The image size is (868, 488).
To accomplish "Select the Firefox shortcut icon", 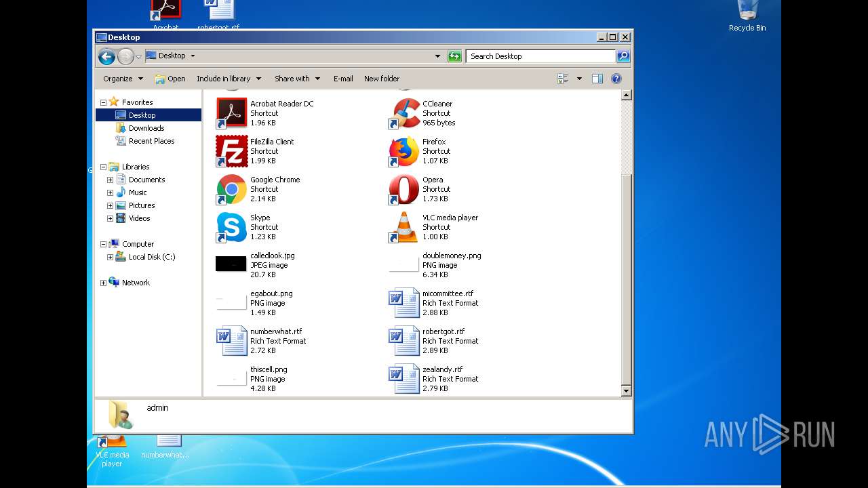I will 403,151.
